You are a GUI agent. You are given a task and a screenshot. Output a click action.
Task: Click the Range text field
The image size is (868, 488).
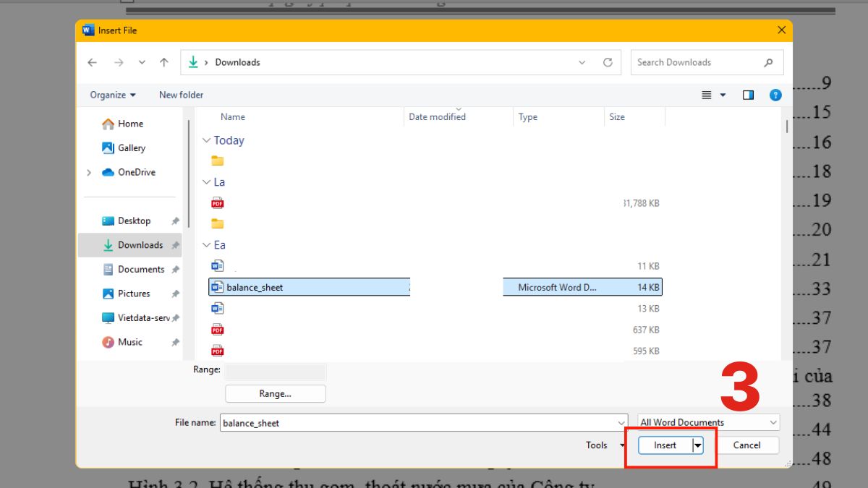coord(275,372)
